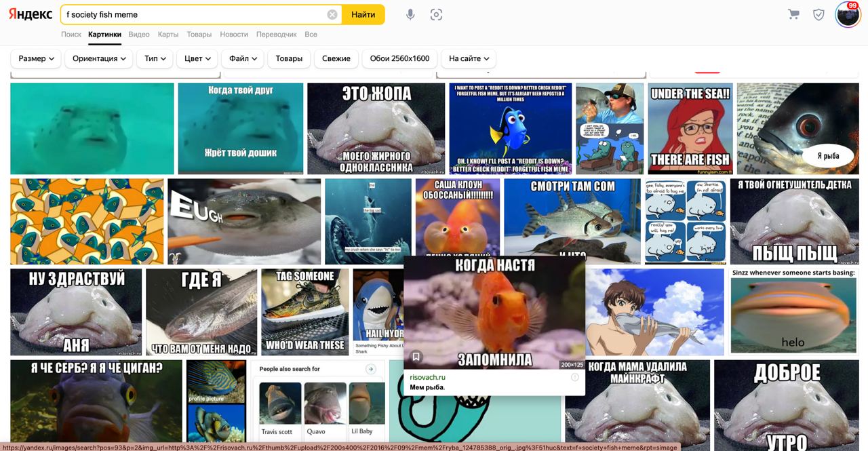Open the hovered КОГДА НАСТЯ goldfish preview
This screenshot has height=451, width=868.
tap(494, 312)
